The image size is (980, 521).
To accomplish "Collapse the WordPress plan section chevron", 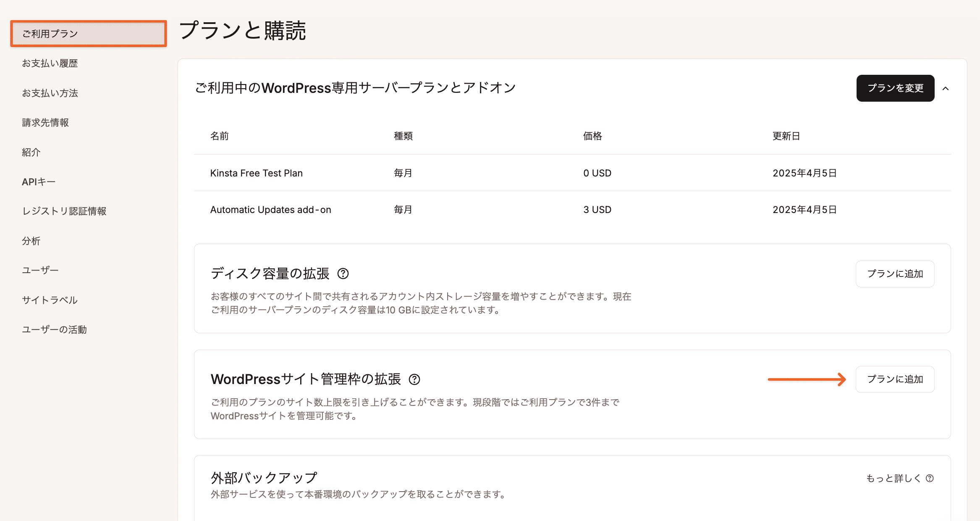I will coord(946,88).
